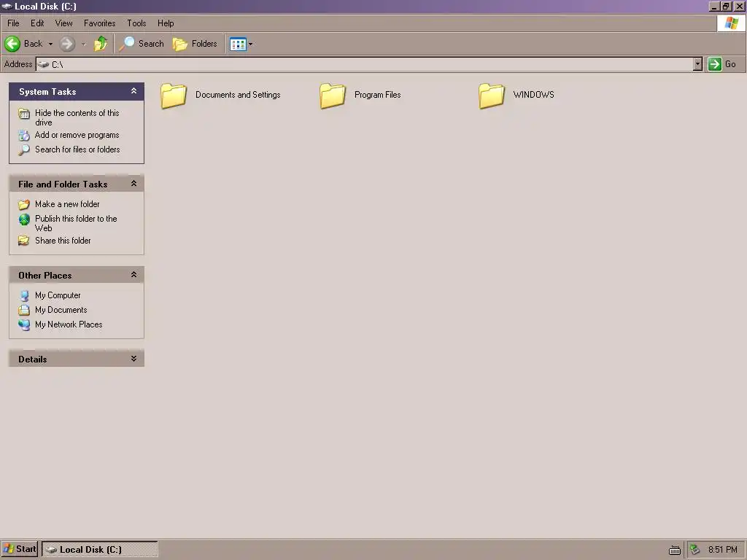Image resolution: width=747 pixels, height=560 pixels.
Task: Open the Help menu
Action: coord(166,23)
